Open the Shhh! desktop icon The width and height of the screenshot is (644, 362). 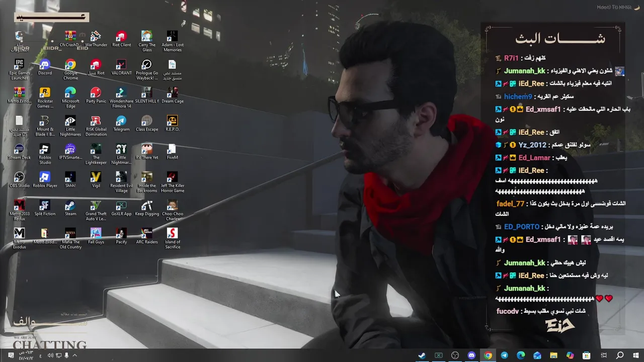click(x=70, y=180)
